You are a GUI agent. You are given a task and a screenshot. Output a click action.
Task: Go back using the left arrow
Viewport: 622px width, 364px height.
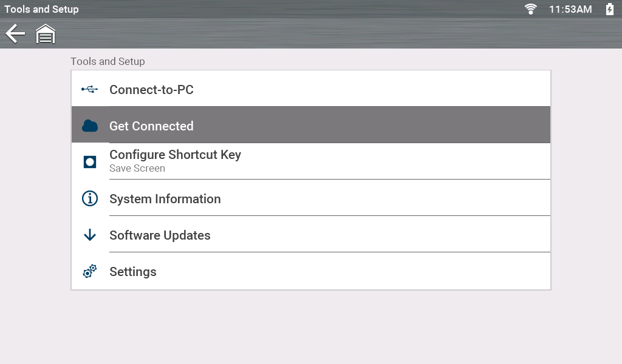click(15, 34)
